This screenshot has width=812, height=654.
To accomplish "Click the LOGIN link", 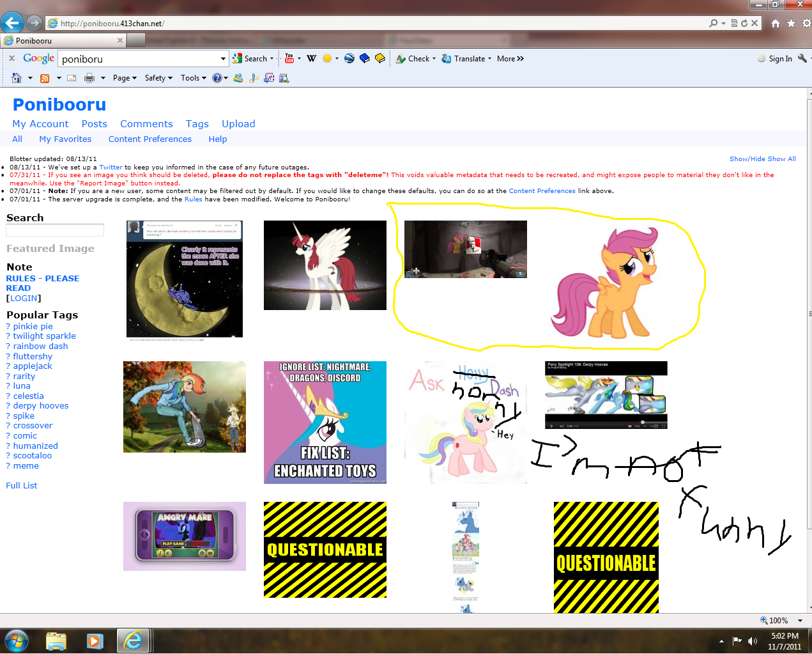I will click(24, 298).
